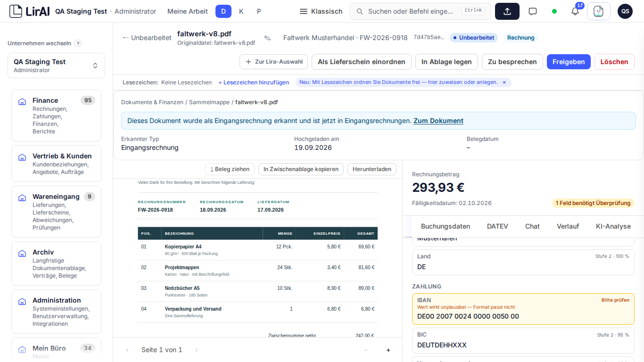644x362 pixels.
Task: Open the Buchungsdaten tab
Action: click(446, 226)
